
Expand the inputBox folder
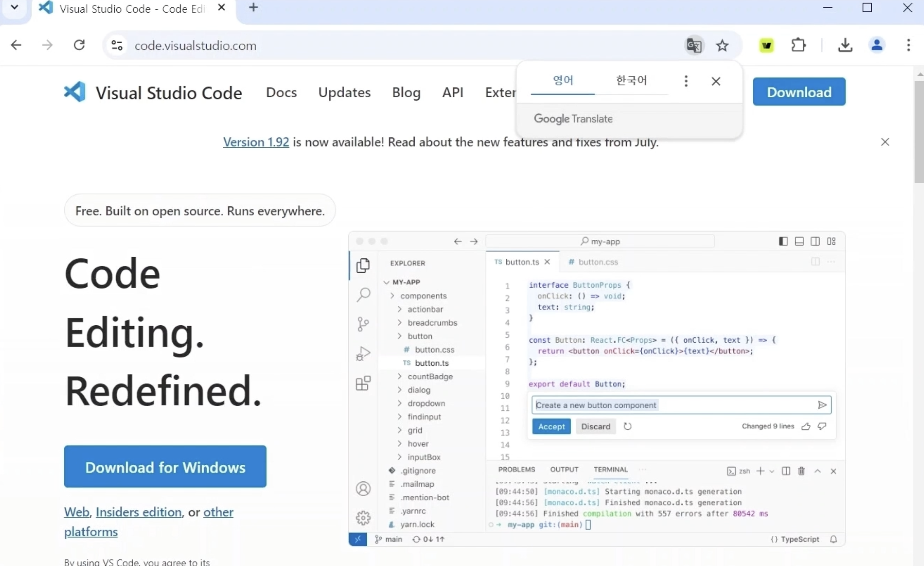click(x=399, y=457)
